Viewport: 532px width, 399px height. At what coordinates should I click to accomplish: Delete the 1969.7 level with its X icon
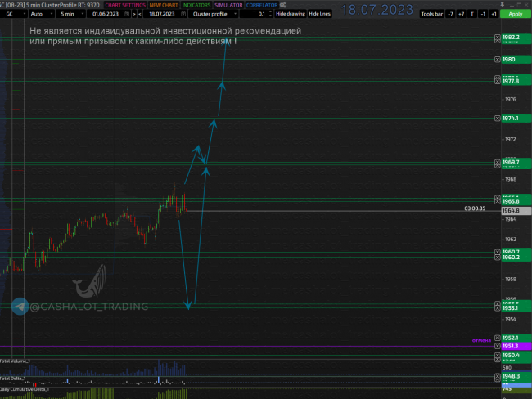tap(497, 163)
